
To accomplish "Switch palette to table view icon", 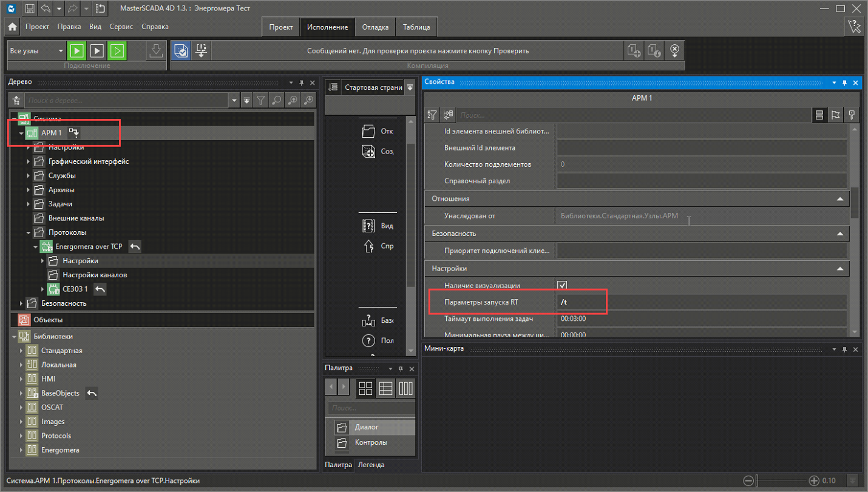I will 385,388.
